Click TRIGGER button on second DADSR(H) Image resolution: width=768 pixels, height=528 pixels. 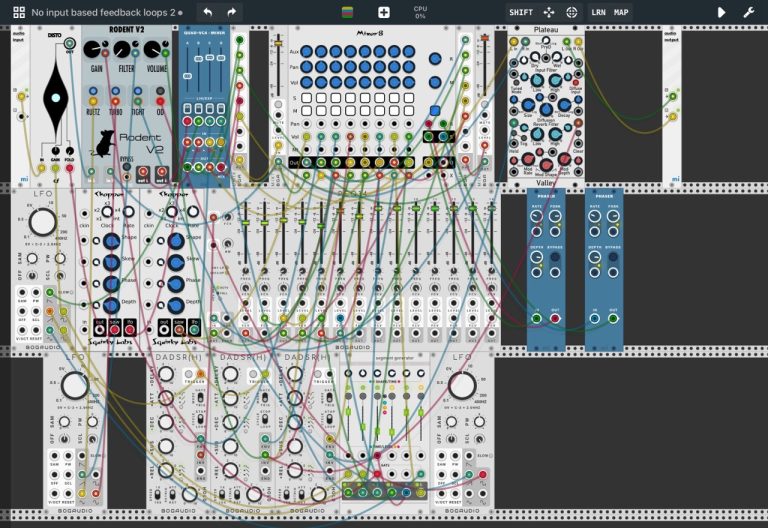point(253,375)
